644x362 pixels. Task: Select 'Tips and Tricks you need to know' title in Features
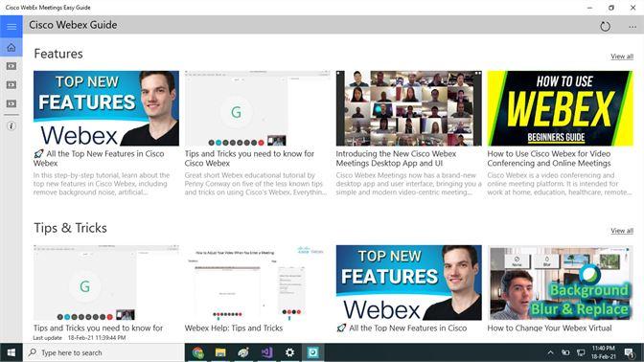click(249, 158)
